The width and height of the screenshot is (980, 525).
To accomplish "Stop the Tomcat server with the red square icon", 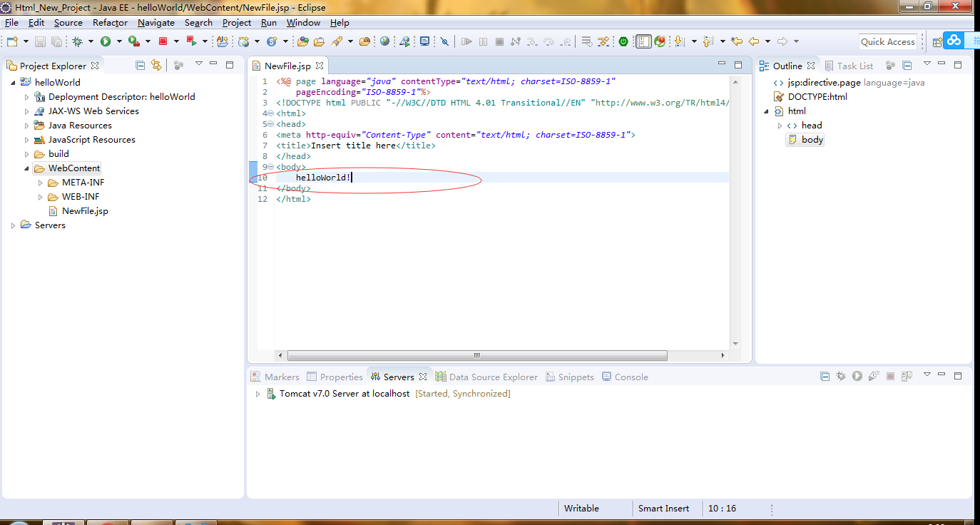I will tap(891, 376).
